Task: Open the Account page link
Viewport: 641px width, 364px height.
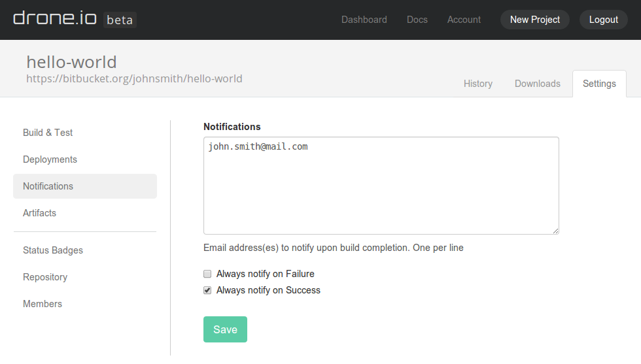Action: (x=464, y=20)
